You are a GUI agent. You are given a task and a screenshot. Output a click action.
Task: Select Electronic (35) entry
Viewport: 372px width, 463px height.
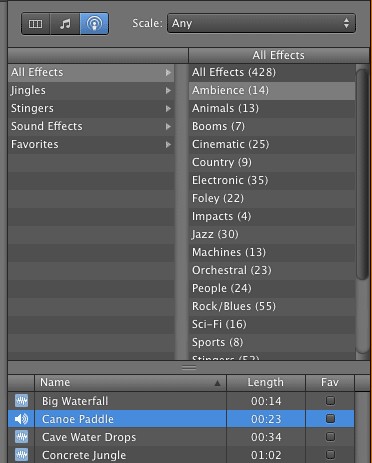pos(272,180)
